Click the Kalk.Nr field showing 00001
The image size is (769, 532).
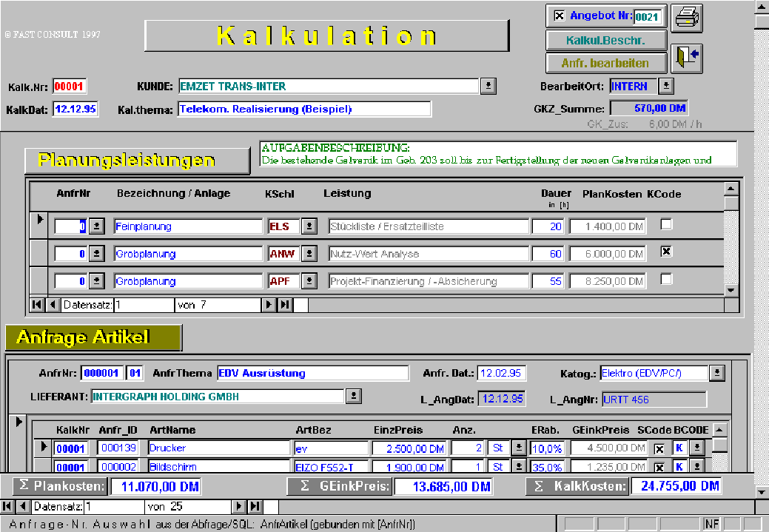[69, 87]
